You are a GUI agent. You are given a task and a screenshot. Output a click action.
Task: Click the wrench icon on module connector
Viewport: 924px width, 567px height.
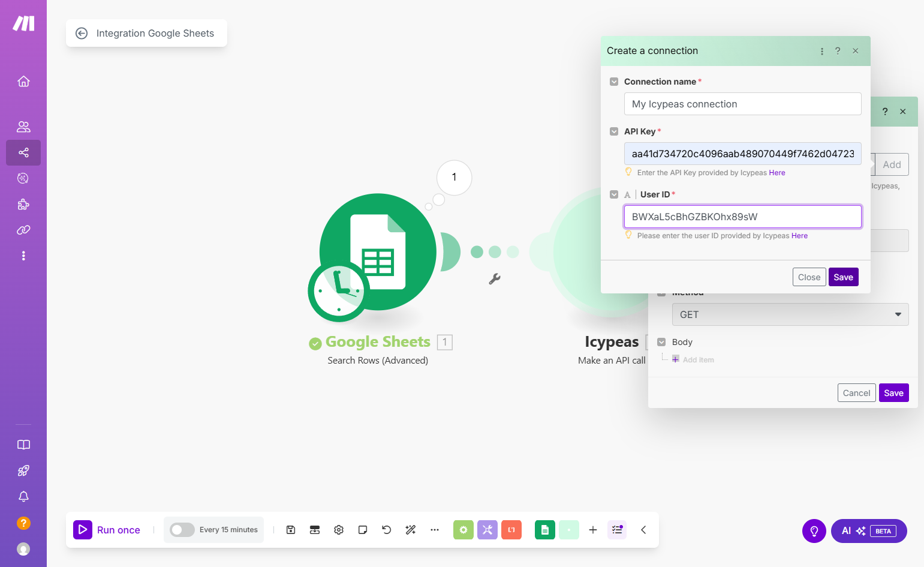click(495, 279)
